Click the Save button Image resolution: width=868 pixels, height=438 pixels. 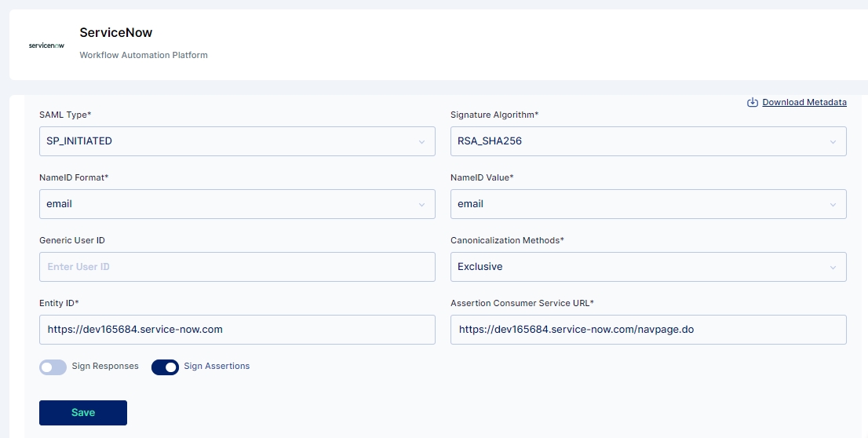[x=83, y=413]
